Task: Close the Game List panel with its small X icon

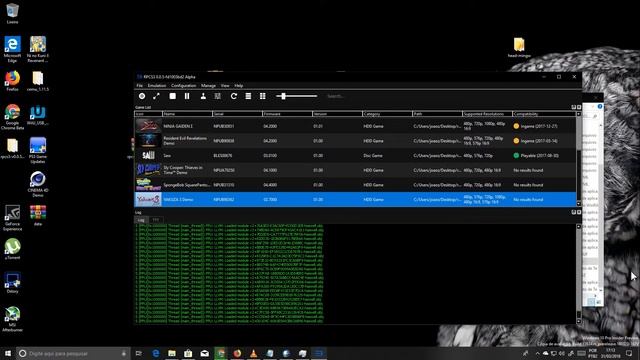Action: point(579,107)
